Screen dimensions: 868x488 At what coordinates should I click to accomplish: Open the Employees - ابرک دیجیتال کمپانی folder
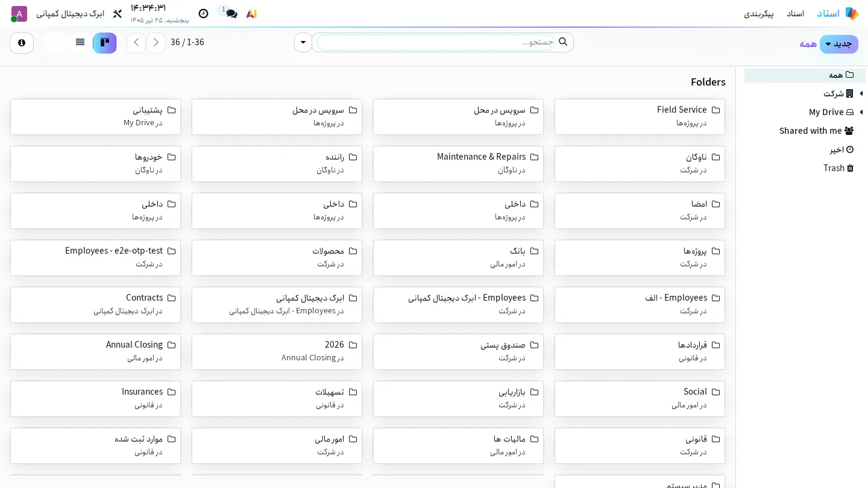click(x=458, y=305)
